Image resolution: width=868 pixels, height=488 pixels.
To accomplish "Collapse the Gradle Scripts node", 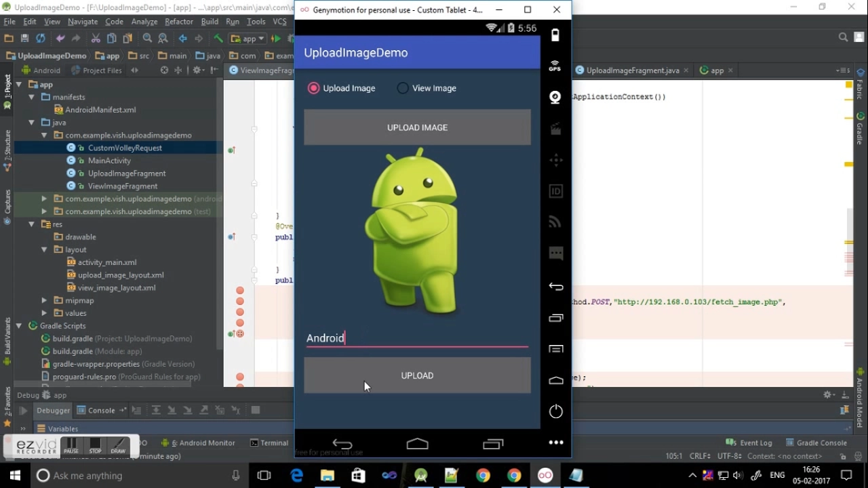I will (19, 326).
